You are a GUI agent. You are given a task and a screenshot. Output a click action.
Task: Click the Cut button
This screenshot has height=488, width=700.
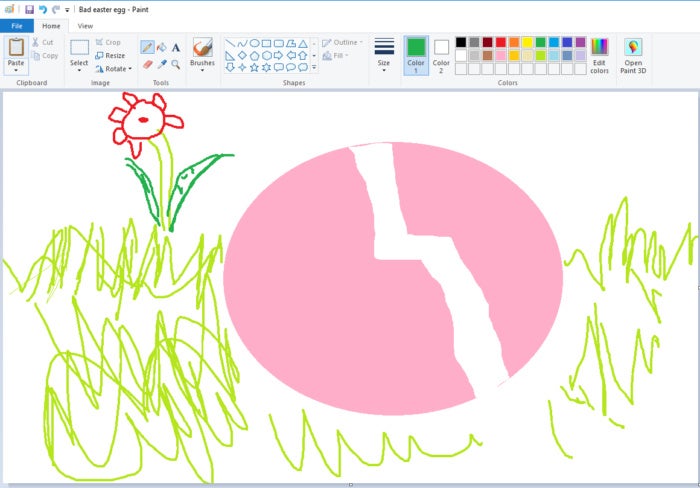click(x=43, y=42)
